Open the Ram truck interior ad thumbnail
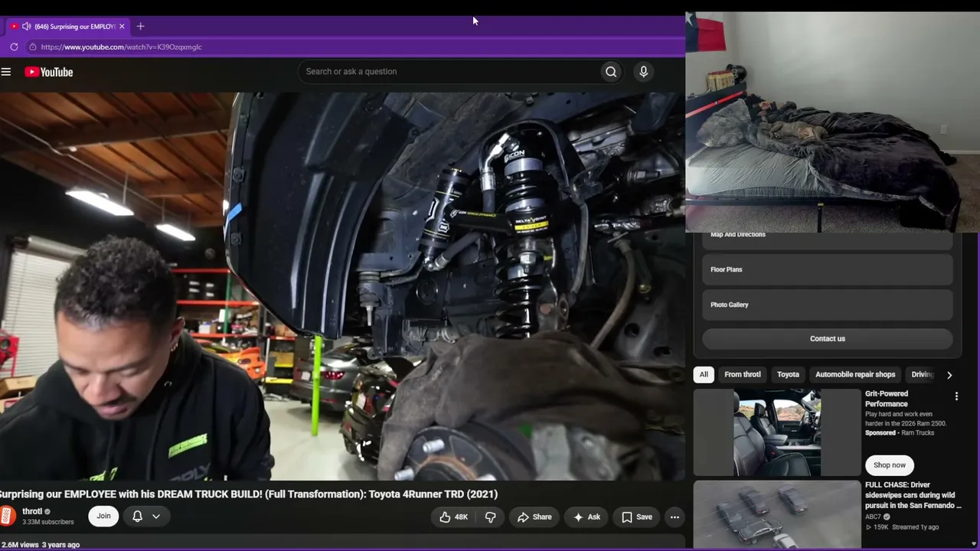Screen dimensions: 980x551 coord(777,432)
